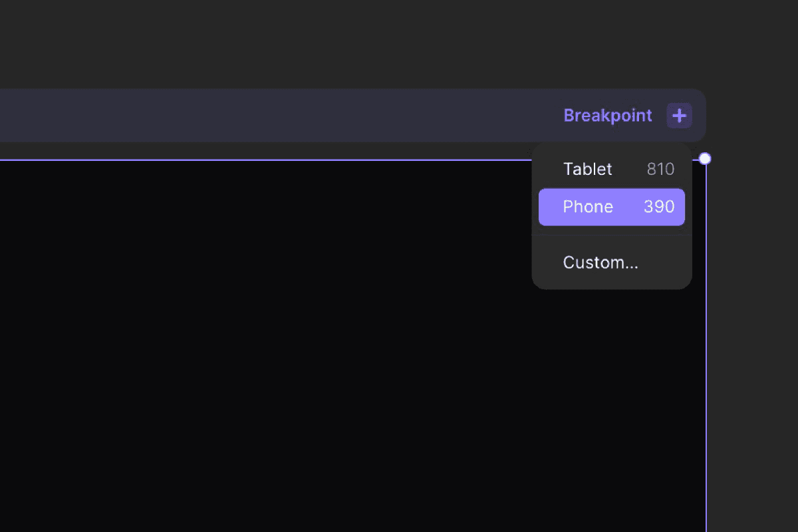The image size is (798, 532).
Task: Click the gray workspace above the Breakpoint bar
Action: [399, 43]
